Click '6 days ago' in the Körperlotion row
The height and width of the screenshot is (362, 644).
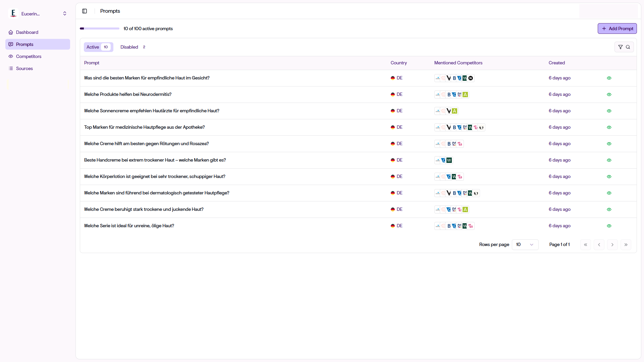(559, 177)
